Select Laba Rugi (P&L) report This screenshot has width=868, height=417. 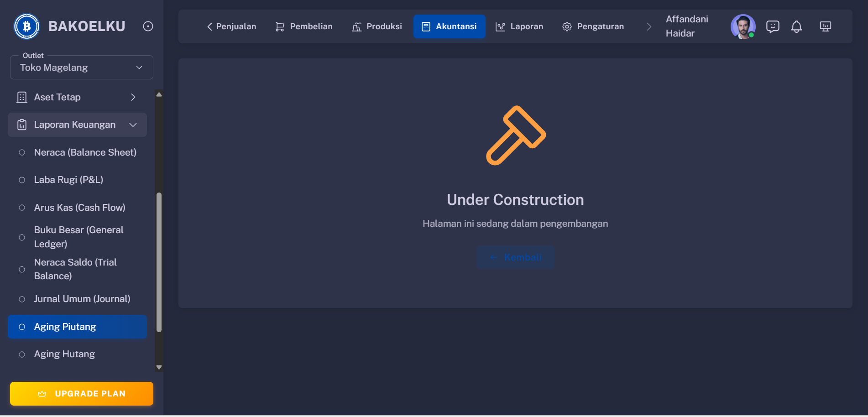(68, 180)
